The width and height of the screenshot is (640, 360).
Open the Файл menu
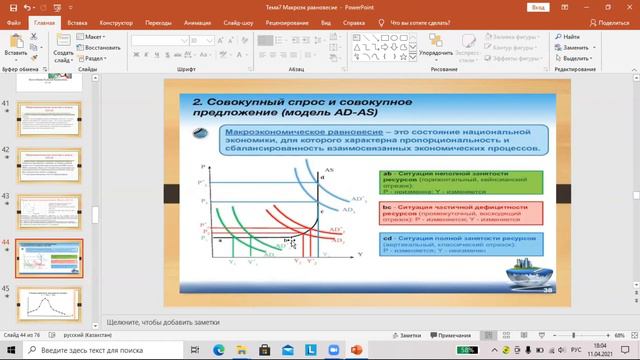coord(14,23)
